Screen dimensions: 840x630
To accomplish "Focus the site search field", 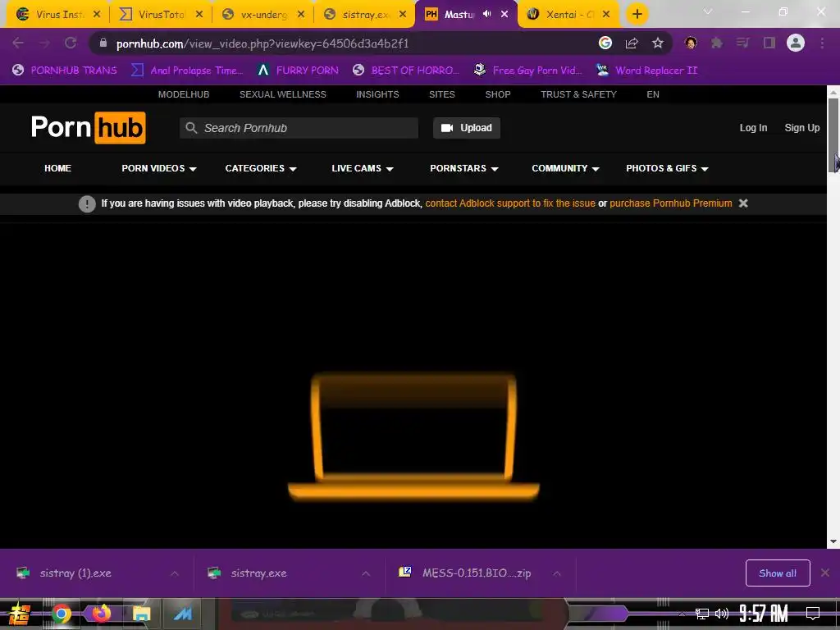I will point(299,128).
